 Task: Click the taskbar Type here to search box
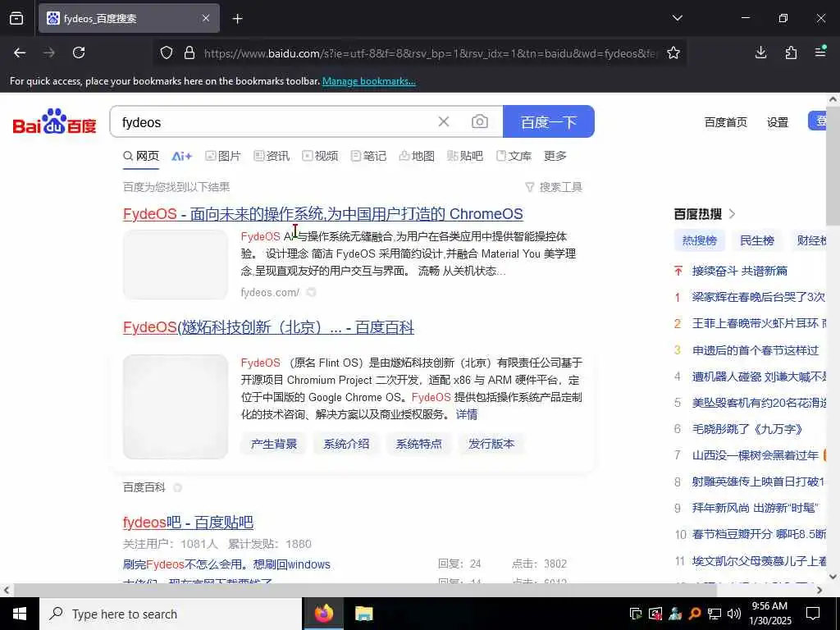point(171,614)
